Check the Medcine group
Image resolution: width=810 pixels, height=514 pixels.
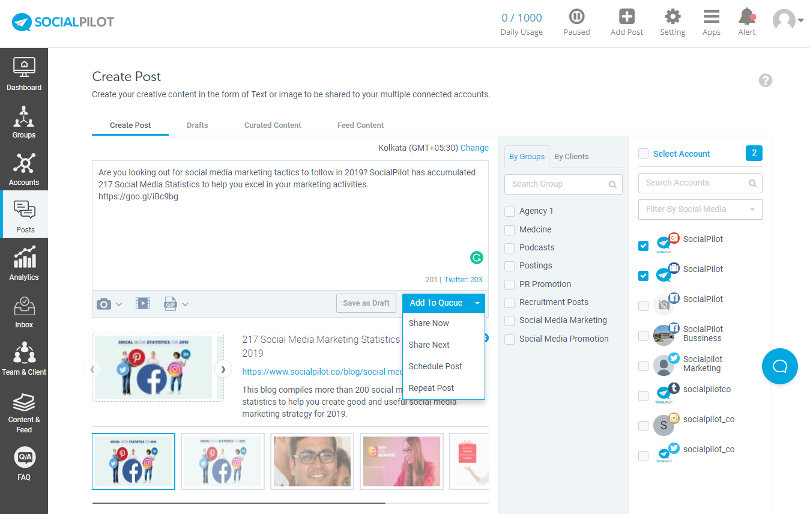(x=509, y=230)
